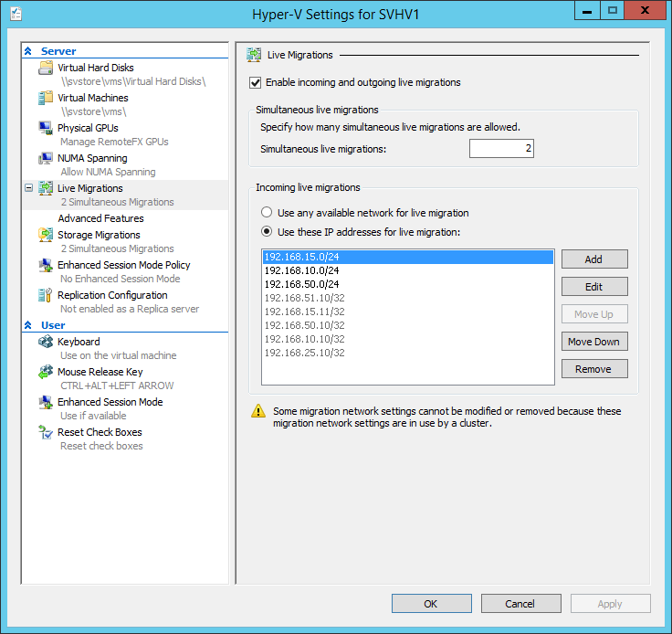Viewport: 672px width, 634px height.
Task: Click the Enhanced Session Mode Policy icon
Action: click(x=46, y=265)
